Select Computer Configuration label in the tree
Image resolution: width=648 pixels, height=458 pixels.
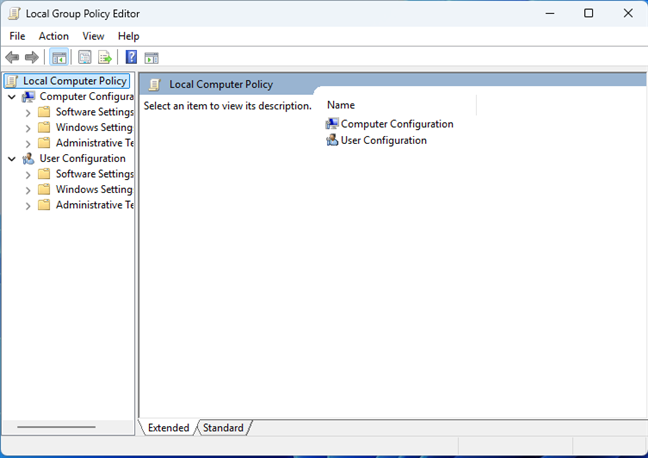coord(86,97)
